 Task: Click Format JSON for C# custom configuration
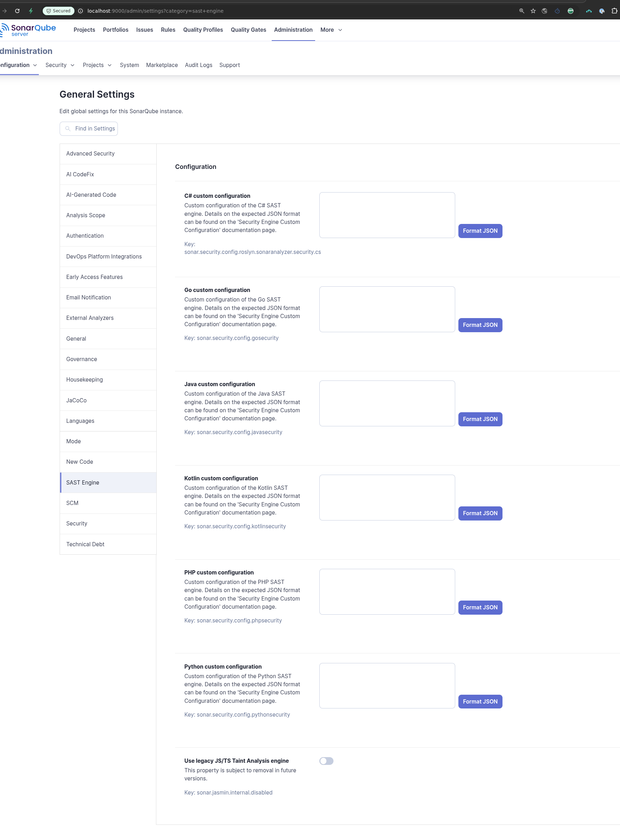[480, 231]
